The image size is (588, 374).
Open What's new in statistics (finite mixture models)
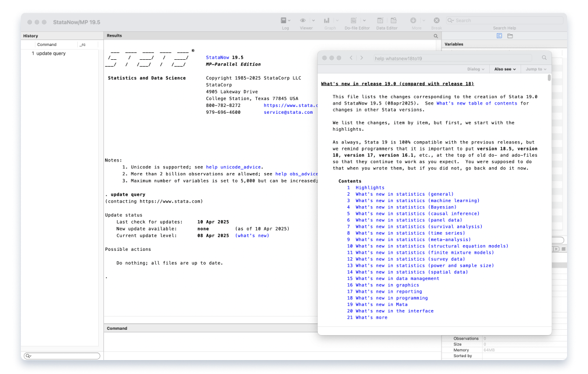pyautogui.click(x=425, y=253)
